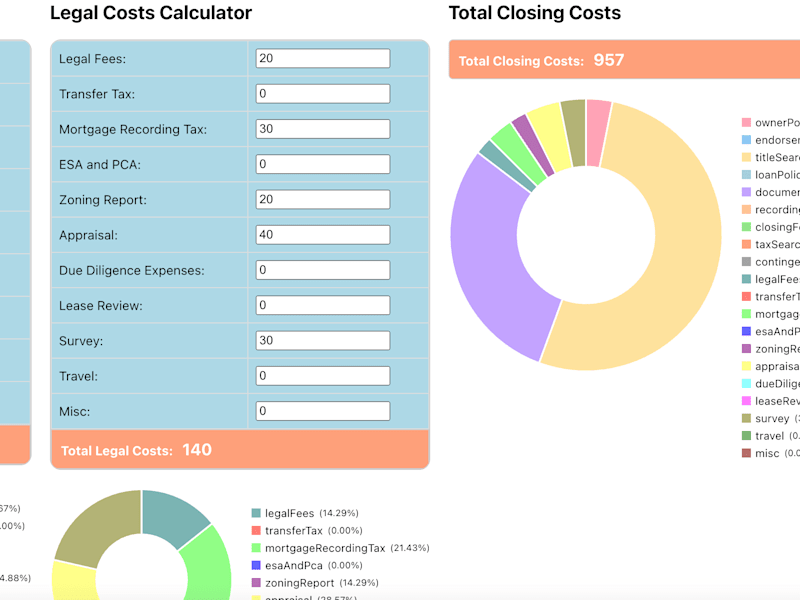Select the Survey input field
Viewport: 800px width, 600px height.
[x=322, y=340]
